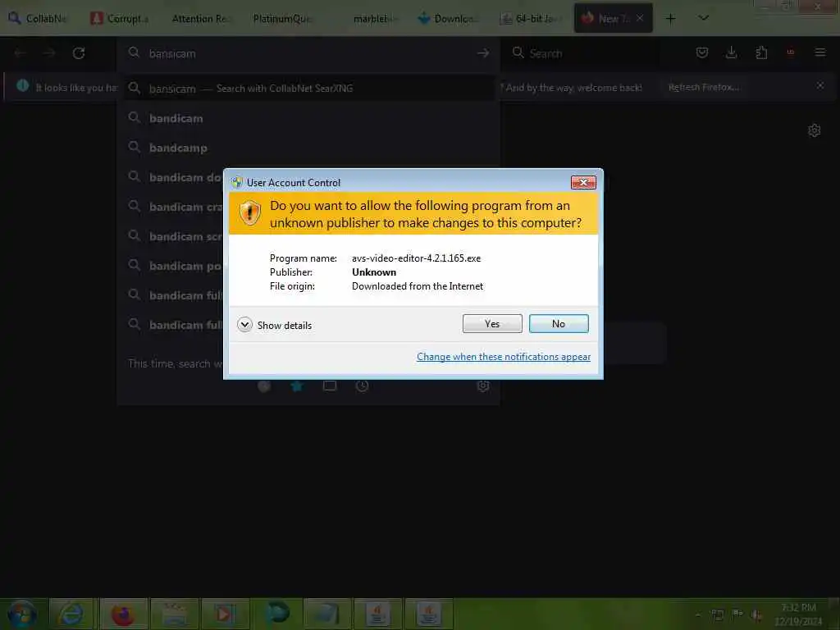Screen dimensions: 840x630
Task: Open Firefox Extensions icon
Action: click(761, 52)
